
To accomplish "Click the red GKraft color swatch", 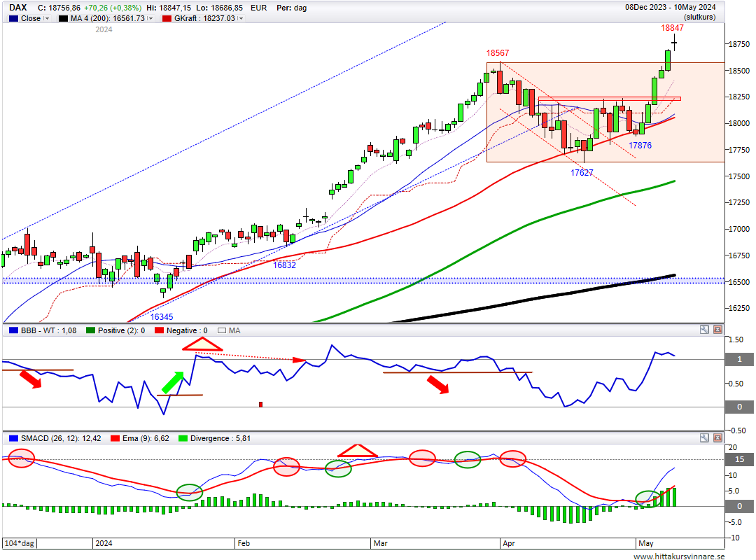I will point(167,18).
